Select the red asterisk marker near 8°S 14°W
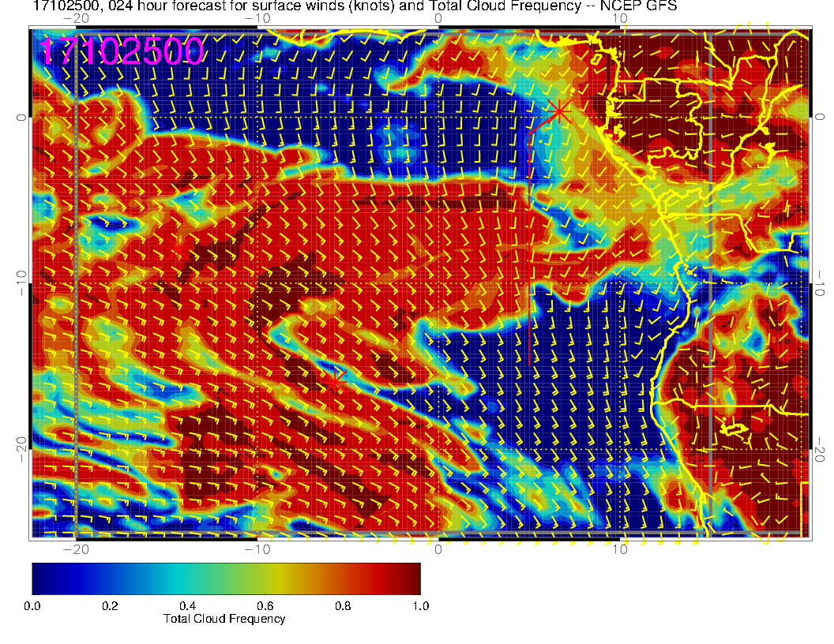This screenshot has width=834, height=644. tap(178, 248)
